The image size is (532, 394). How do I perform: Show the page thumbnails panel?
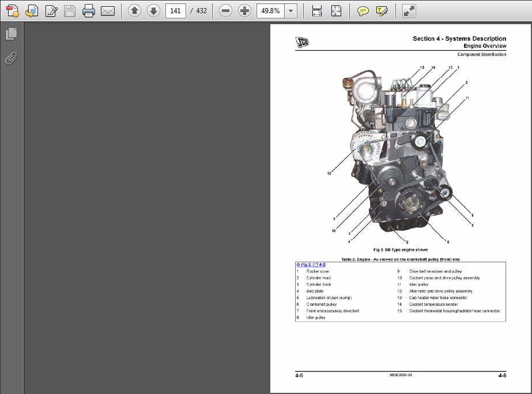11,35
